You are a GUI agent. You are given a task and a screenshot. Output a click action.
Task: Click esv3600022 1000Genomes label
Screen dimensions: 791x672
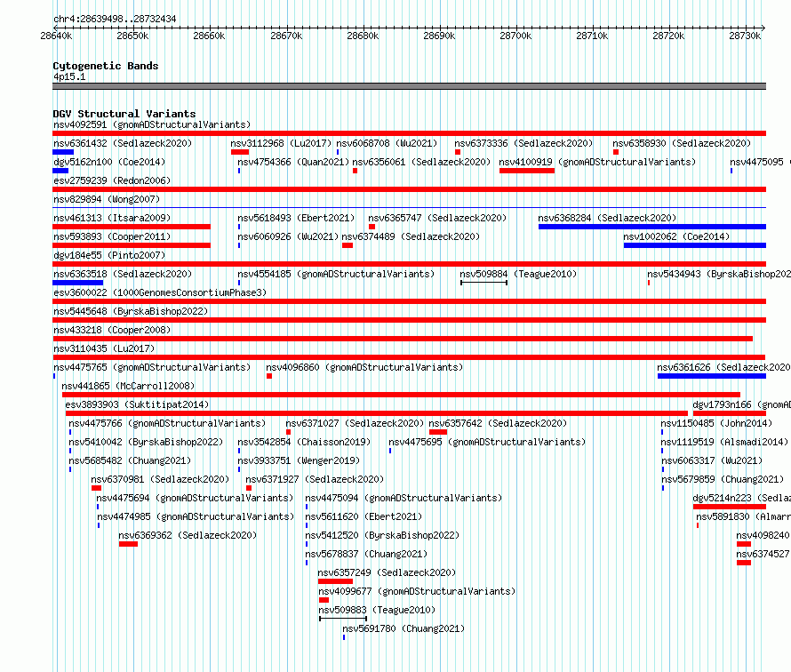click(160, 292)
